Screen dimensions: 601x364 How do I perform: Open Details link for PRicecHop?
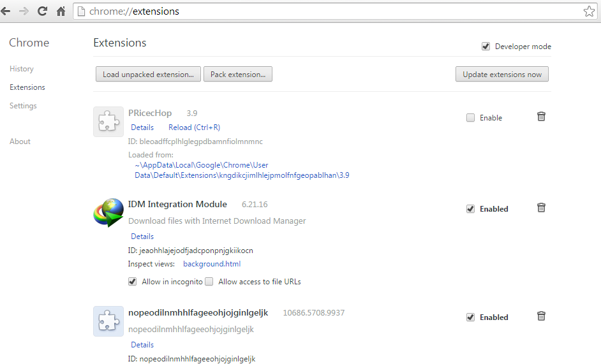(x=142, y=127)
